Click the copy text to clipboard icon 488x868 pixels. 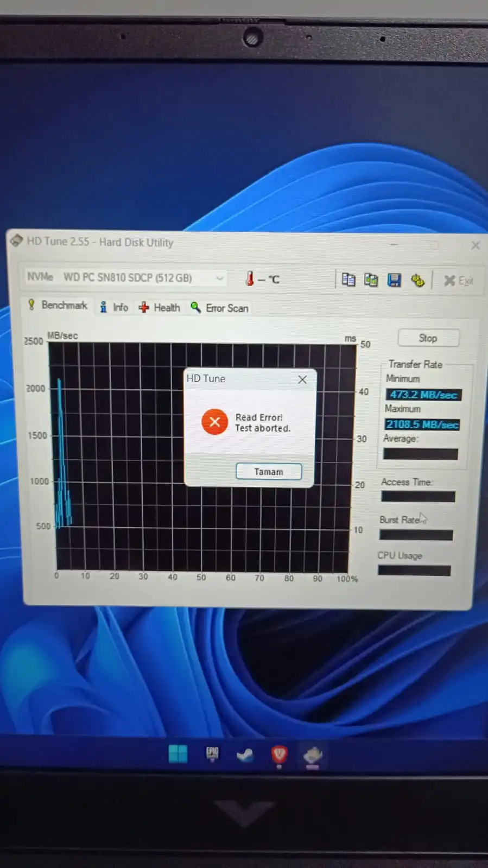[348, 280]
